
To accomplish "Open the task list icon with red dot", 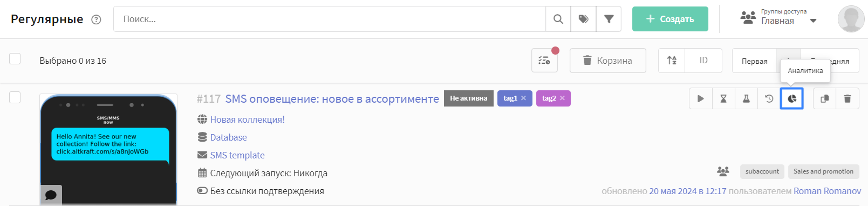I will 544,61.
